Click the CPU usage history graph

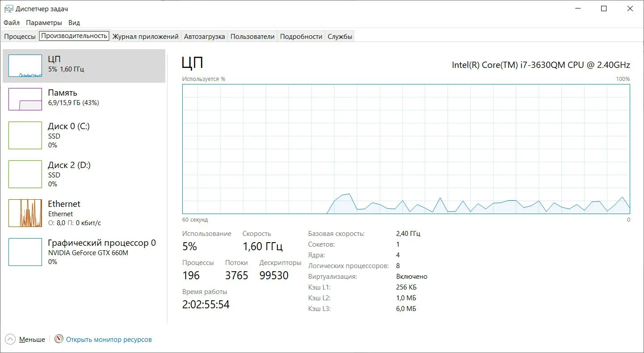point(406,149)
